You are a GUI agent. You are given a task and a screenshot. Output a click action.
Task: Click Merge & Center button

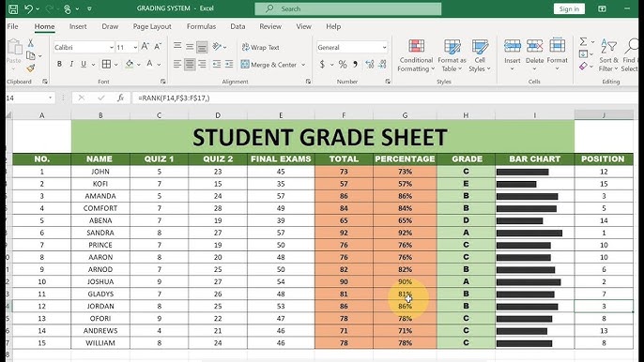tap(269, 65)
